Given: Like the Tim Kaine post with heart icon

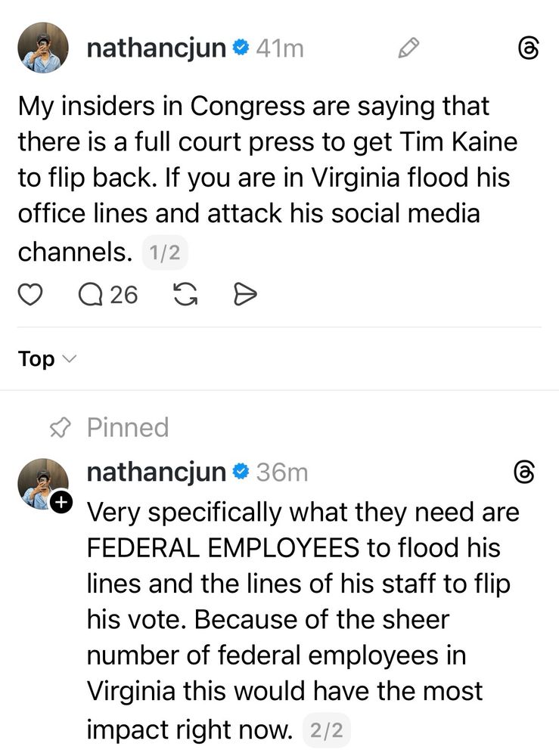Looking at the screenshot, I should point(30,295).
